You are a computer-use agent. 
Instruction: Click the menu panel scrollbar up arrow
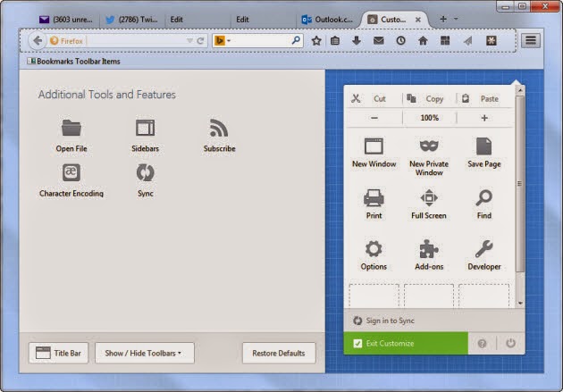point(520,90)
